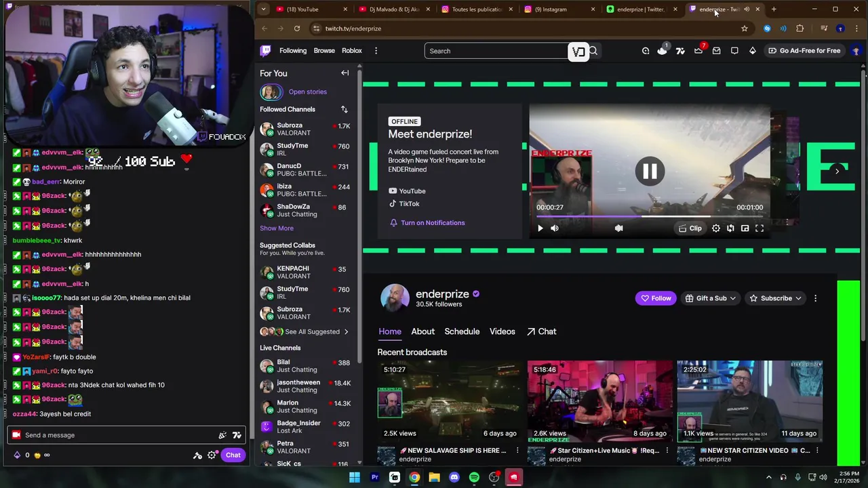
Task: Click the player reset loop icon
Action: (x=730, y=228)
